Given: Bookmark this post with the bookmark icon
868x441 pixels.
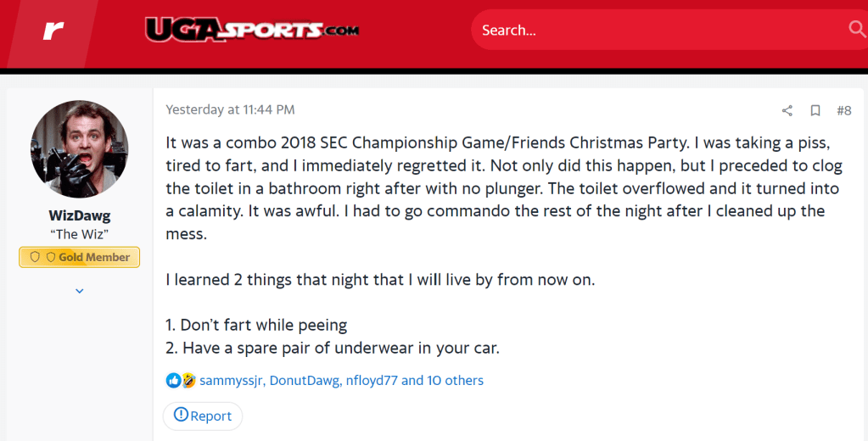Looking at the screenshot, I should click(815, 110).
